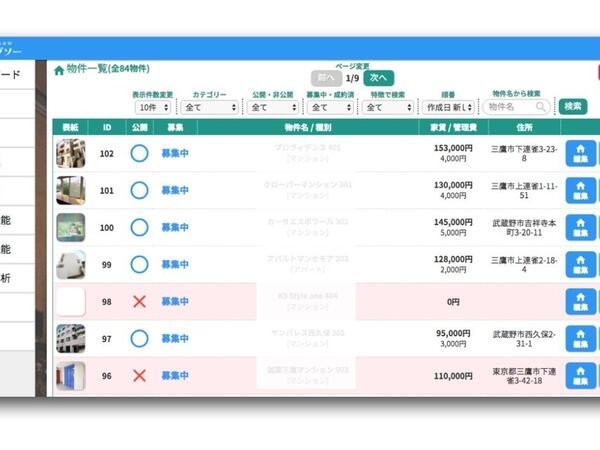Open the 順番 sort order dropdown
600x450 pixels.
449,106
